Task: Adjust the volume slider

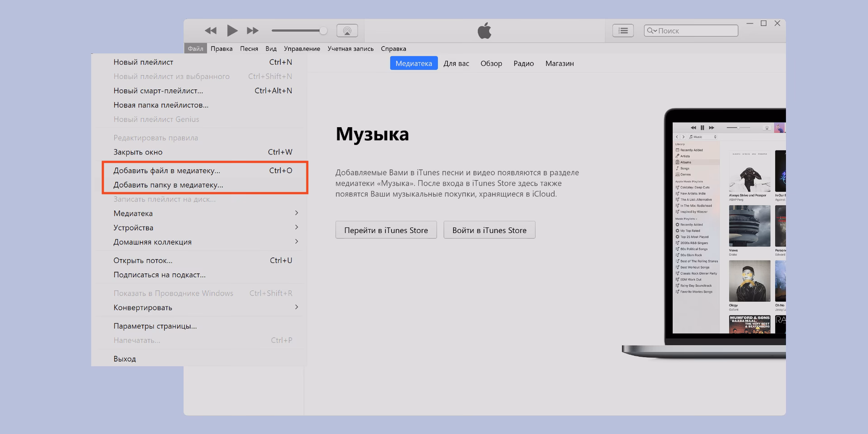Action: (323, 30)
